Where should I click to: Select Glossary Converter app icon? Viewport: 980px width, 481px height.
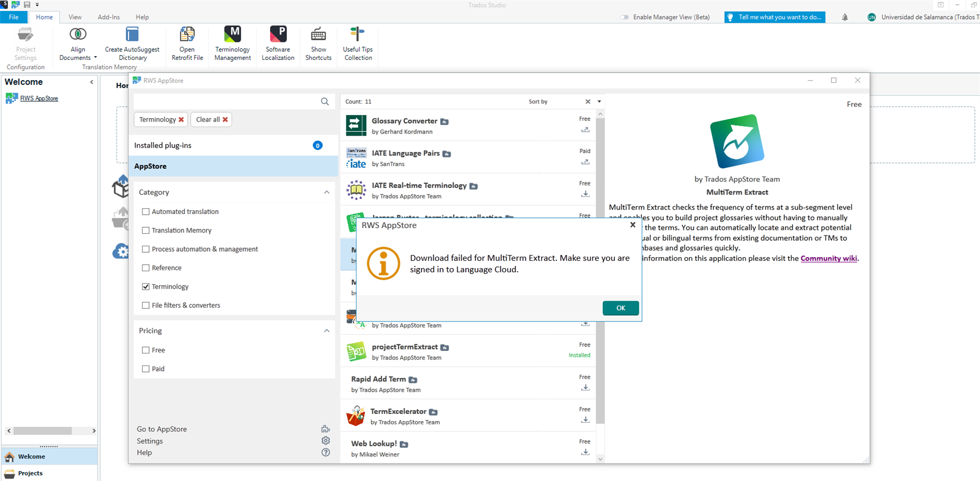coord(356,125)
